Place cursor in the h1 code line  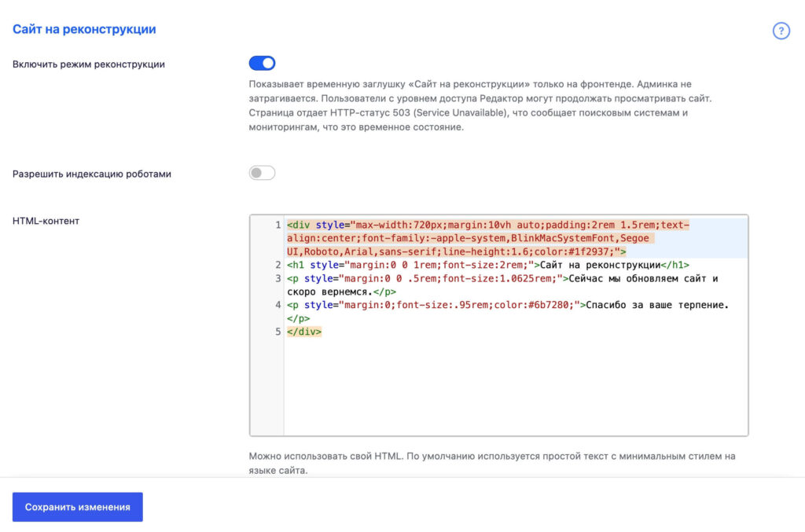pos(487,265)
